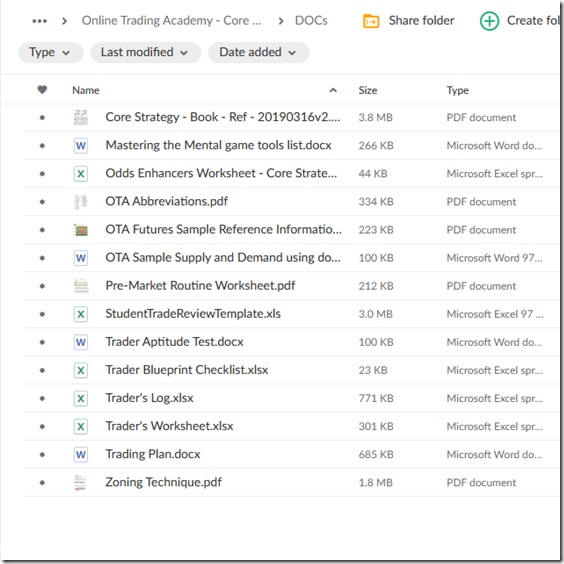
Task: Select OTA Sample Supply and Demand file
Action: (223, 258)
